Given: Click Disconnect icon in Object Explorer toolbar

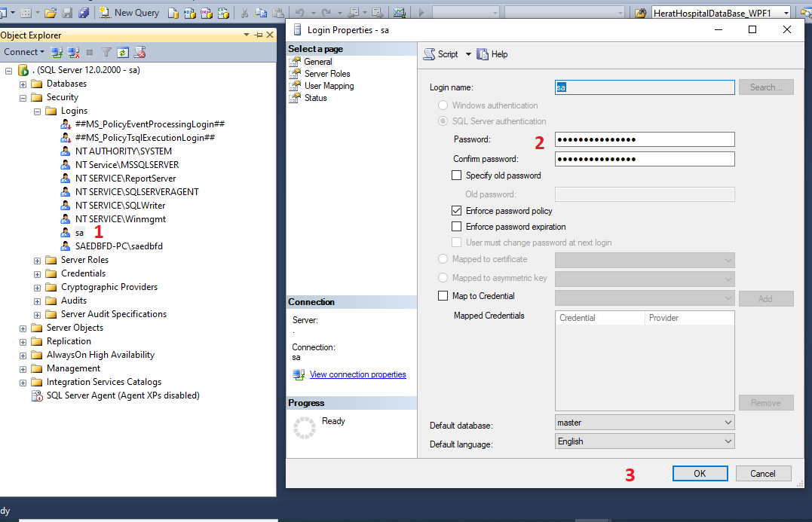Looking at the screenshot, I should [x=74, y=52].
